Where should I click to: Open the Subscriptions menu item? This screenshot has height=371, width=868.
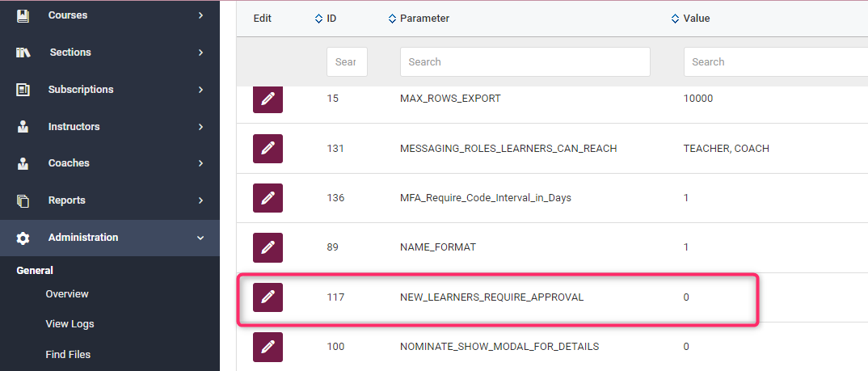[81, 90]
